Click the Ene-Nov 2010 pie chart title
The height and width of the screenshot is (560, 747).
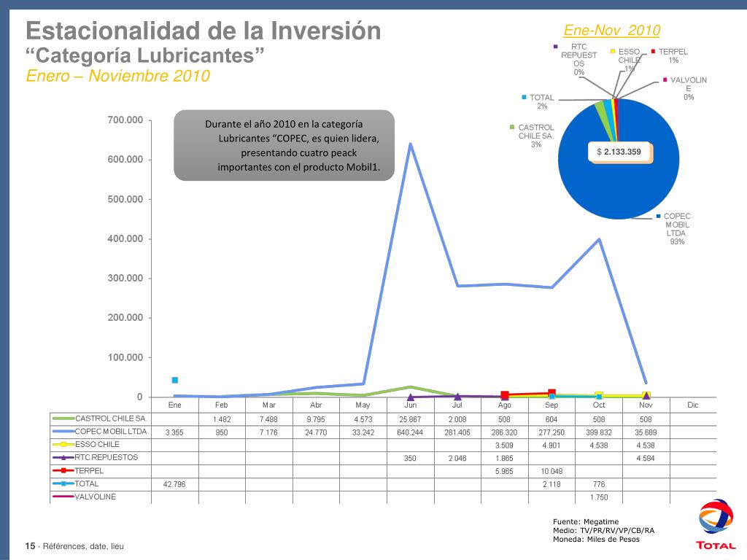tap(612, 30)
